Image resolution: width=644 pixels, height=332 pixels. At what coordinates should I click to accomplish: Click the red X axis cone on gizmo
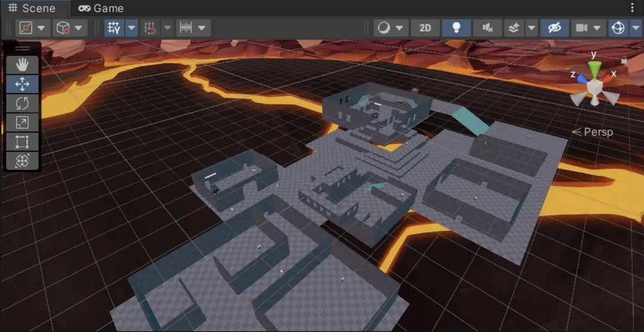pos(607,82)
